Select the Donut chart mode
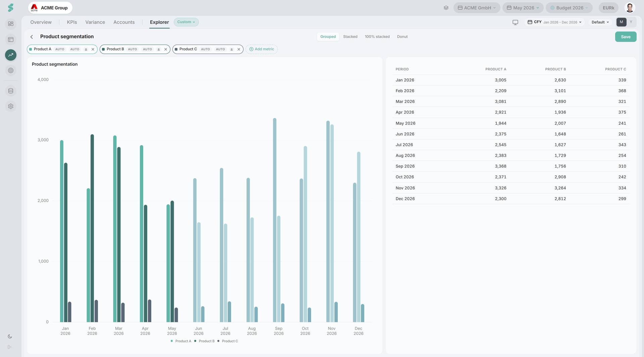Screen dimensions: 644x357 coord(402,37)
